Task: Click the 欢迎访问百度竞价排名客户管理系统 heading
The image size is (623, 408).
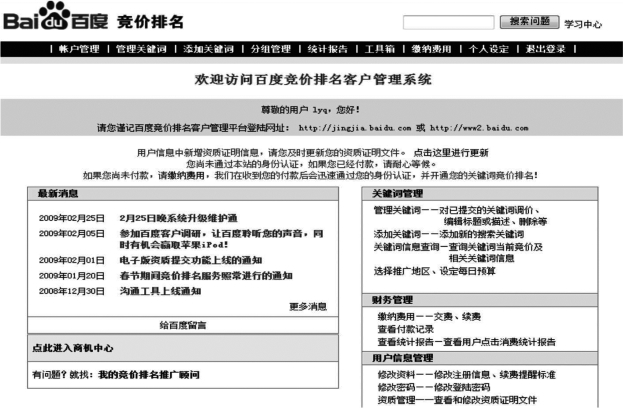Action: point(313,79)
